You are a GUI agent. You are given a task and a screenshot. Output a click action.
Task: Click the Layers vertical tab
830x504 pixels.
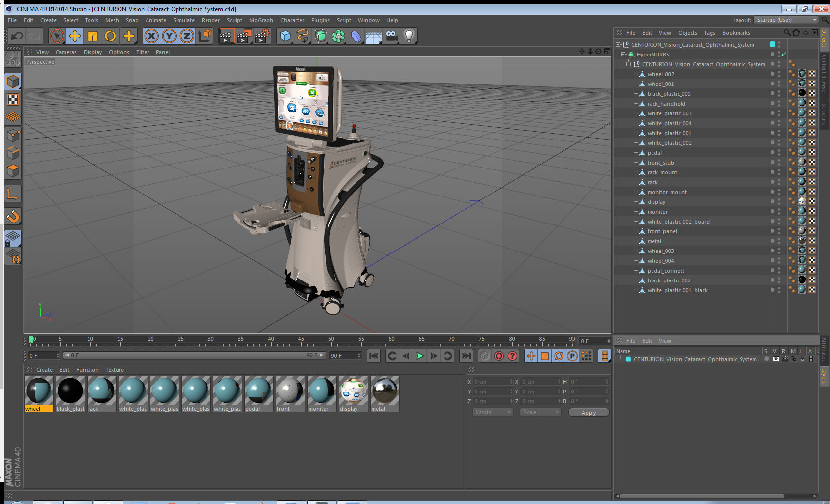point(824,376)
